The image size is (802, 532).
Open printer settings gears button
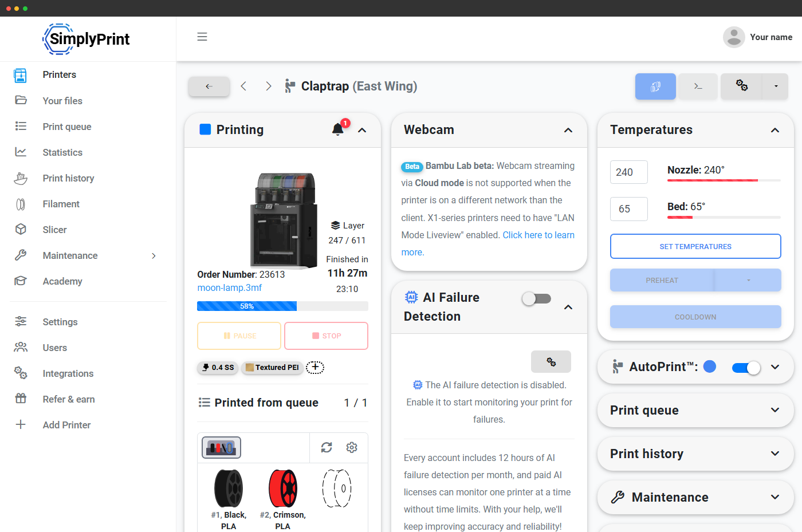point(741,86)
